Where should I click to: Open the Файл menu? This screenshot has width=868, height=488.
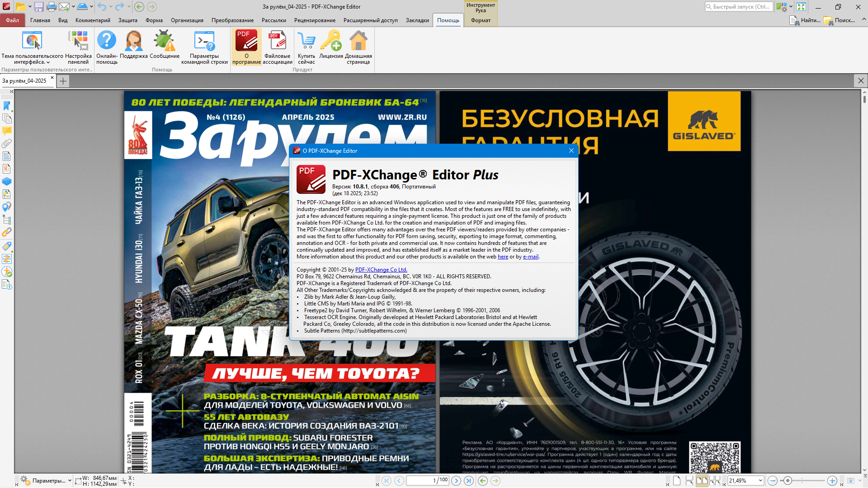[13, 20]
